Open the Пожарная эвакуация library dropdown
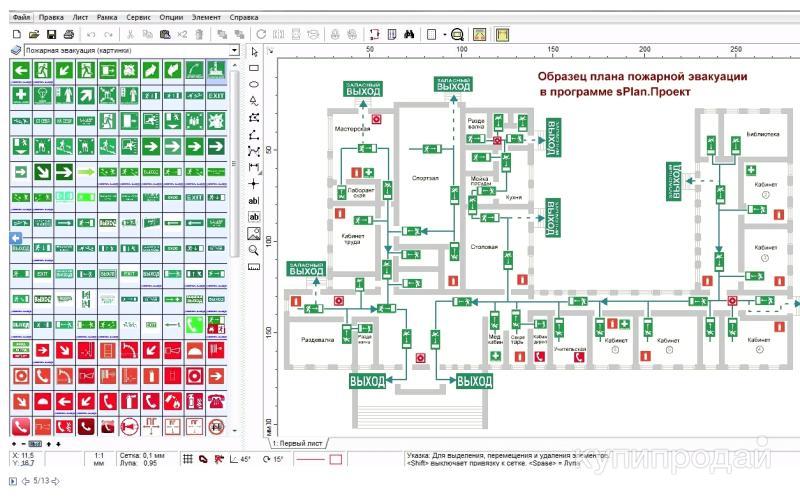Viewport: 800px width, 498px height. [x=234, y=50]
